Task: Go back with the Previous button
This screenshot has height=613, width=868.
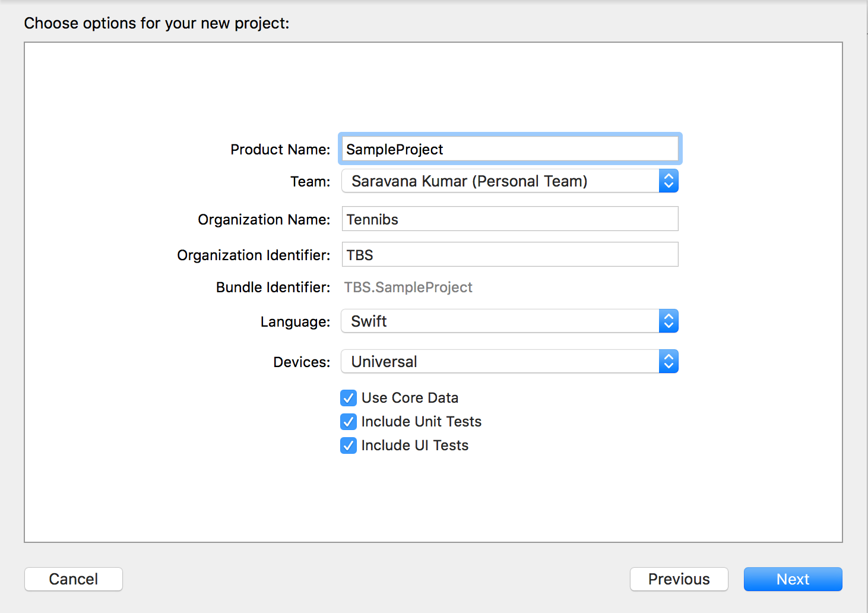Action: pos(679,579)
